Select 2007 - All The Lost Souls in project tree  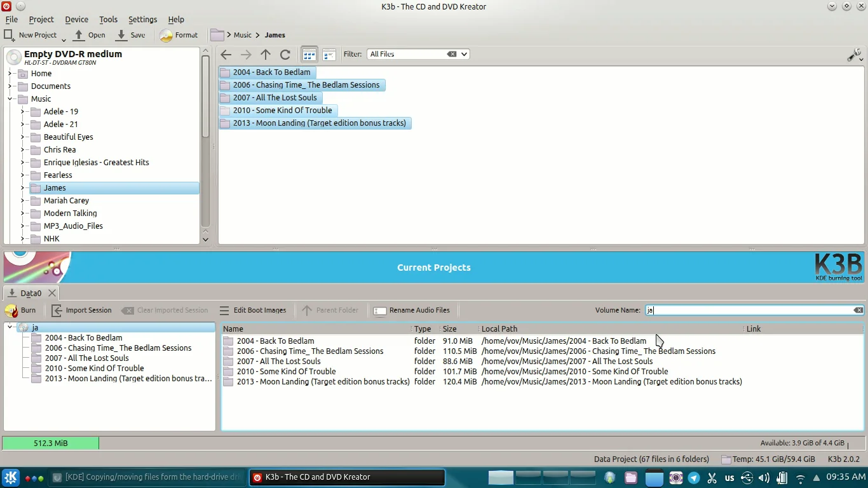86,358
